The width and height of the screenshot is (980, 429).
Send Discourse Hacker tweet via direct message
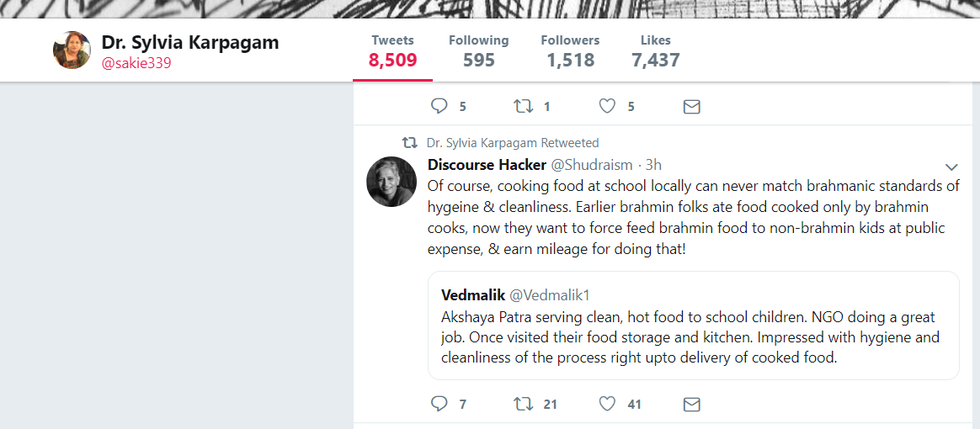tap(691, 404)
